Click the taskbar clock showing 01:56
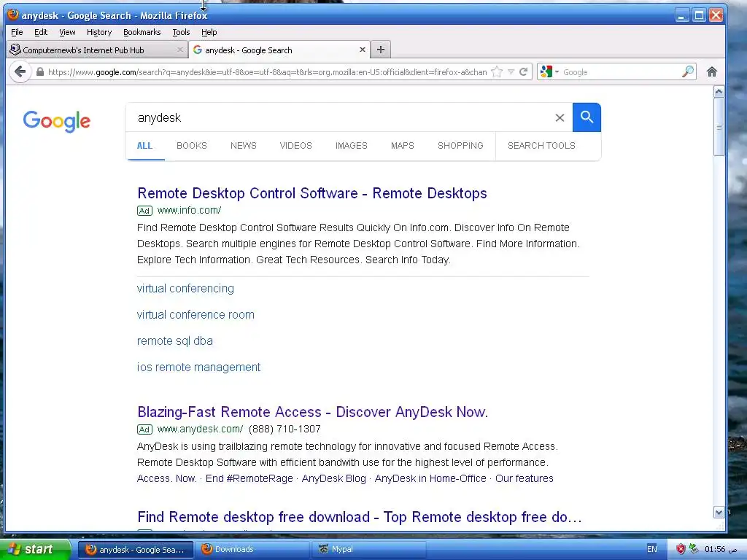The image size is (747, 560). [x=721, y=550]
